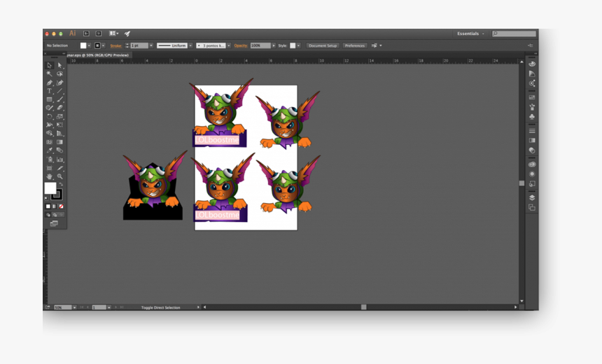Select the Selection arrow tool
The height and width of the screenshot is (364, 602).
(x=49, y=65)
